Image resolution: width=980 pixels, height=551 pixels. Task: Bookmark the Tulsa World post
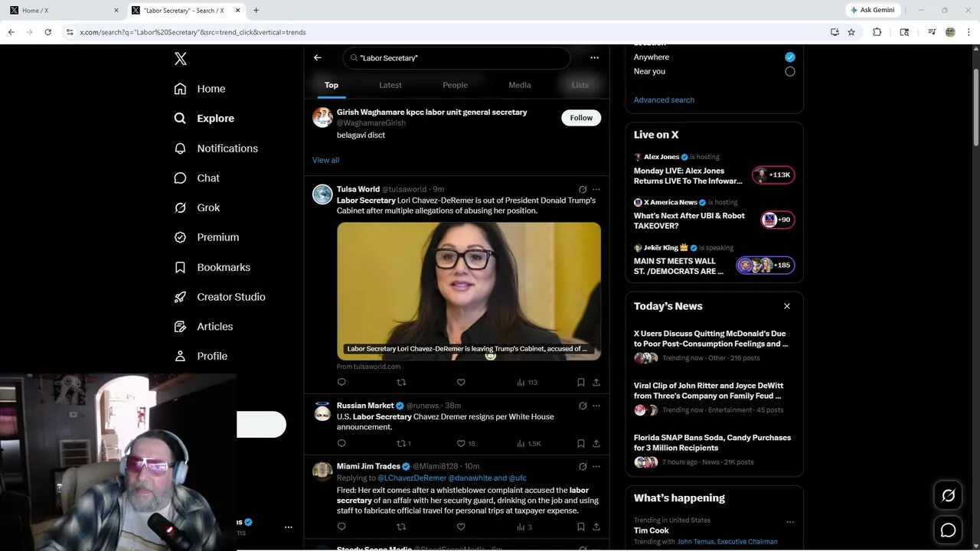(x=581, y=382)
